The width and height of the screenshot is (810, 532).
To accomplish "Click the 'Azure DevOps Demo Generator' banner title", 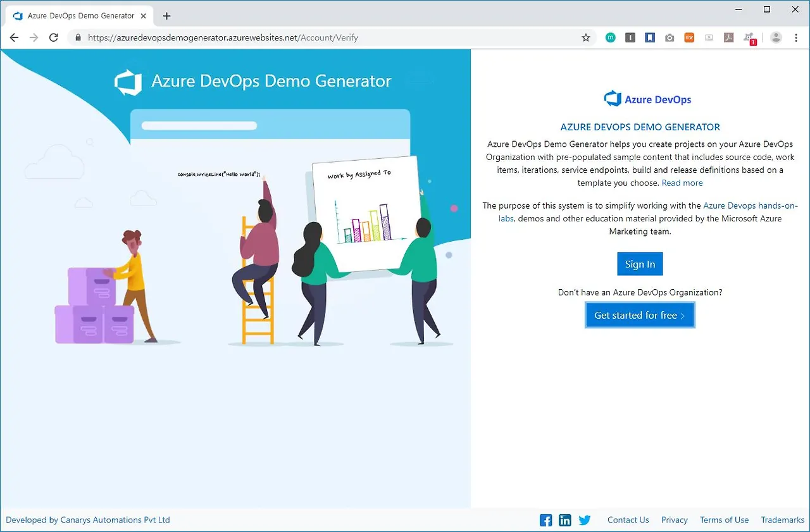I will (x=271, y=81).
